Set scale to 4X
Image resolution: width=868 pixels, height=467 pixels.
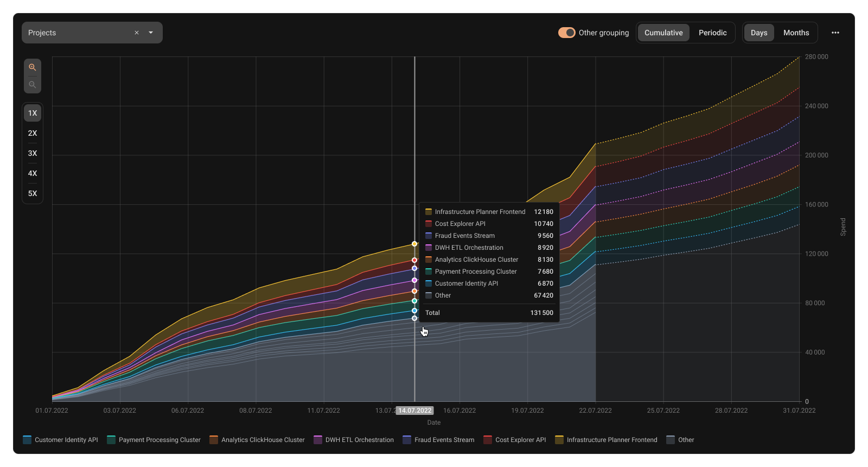33,173
